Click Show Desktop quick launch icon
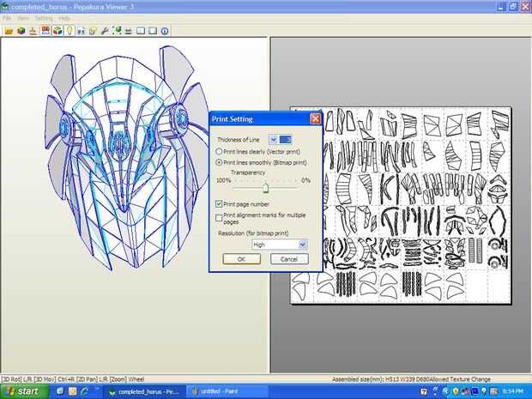532x399 pixels. coord(60,391)
